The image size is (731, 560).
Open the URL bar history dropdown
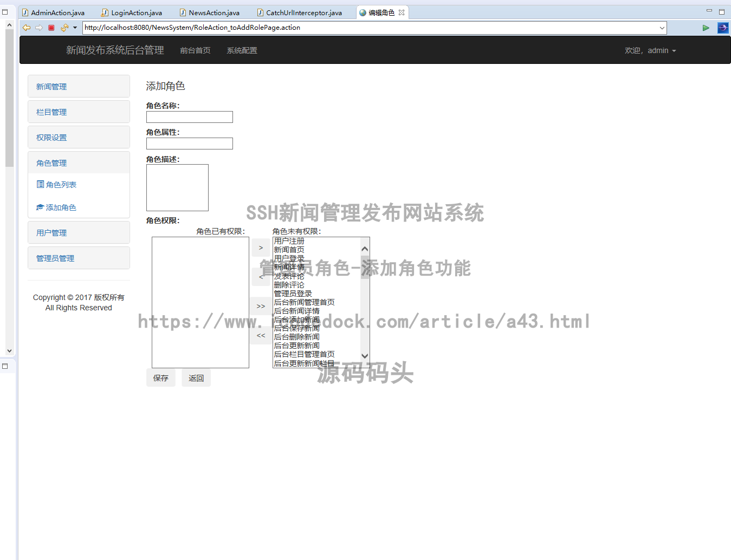(x=662, y=28)
